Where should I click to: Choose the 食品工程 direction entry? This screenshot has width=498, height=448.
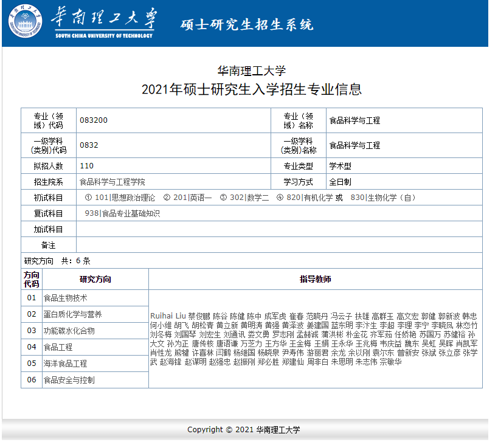click(x=58, y=347)
